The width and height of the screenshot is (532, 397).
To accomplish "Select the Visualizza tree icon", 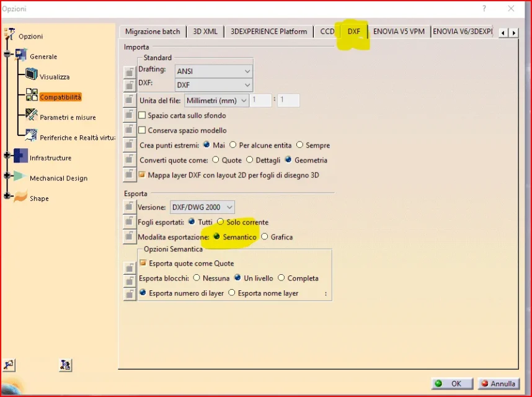I will point(31,76).
